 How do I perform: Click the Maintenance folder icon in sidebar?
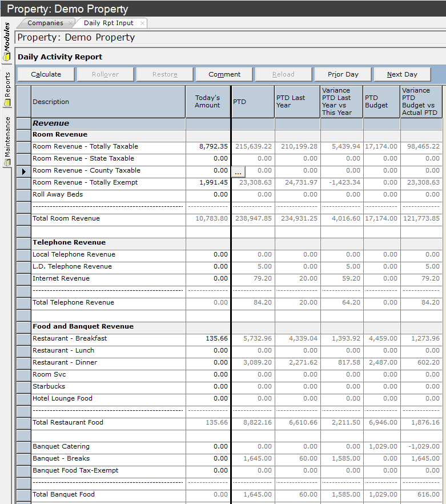click(x=7, y=163)
